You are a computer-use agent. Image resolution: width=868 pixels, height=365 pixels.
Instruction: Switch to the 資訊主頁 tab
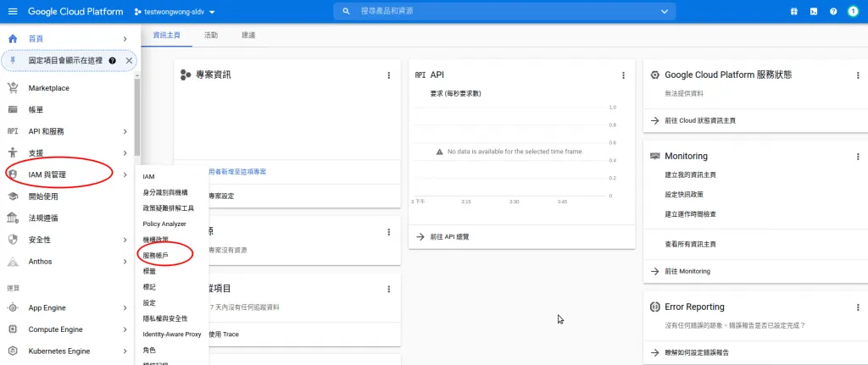click(167, 35)
